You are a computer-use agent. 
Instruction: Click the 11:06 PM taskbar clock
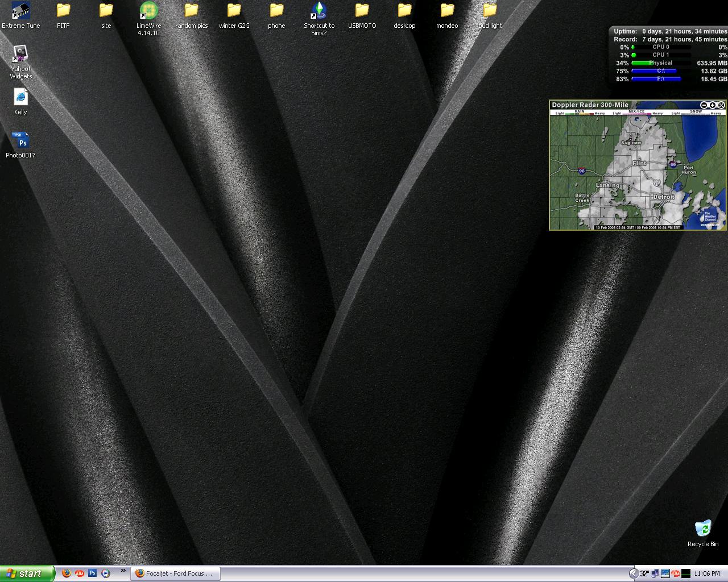(707, 573)
